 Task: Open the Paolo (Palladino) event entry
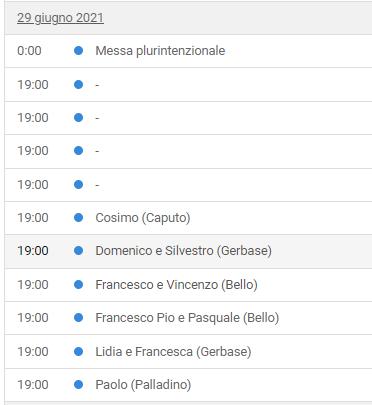click(x=143, y=385)
